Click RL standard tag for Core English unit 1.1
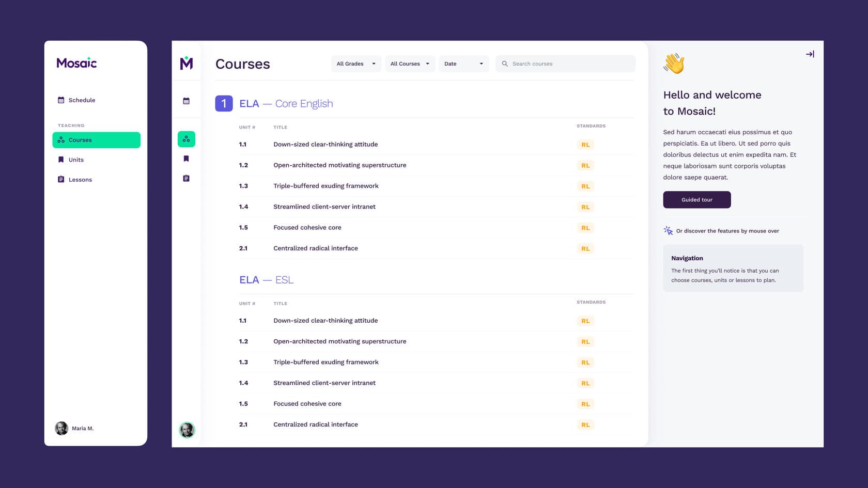 pos(585,145)
